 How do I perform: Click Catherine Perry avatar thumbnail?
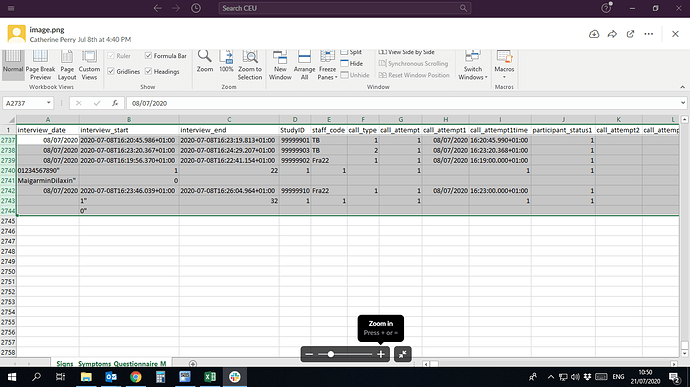click(16, 34)
